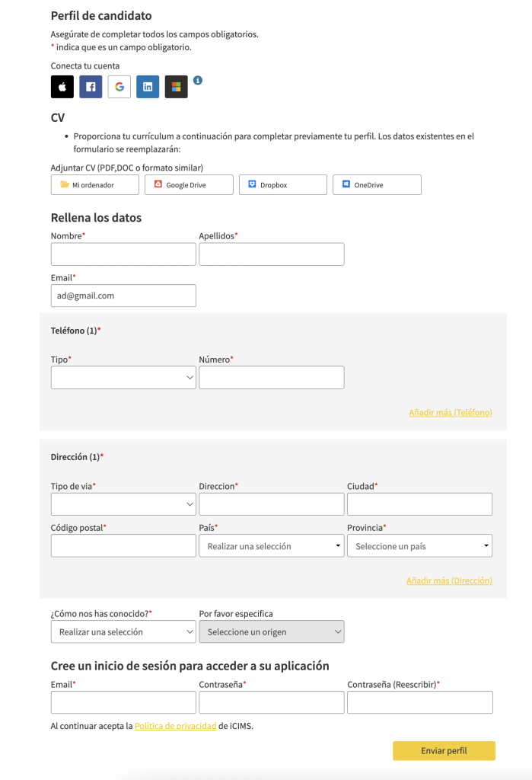
Task: Attach CV from Google Drive
Action: pyautogui.click(x=188, y=184)
